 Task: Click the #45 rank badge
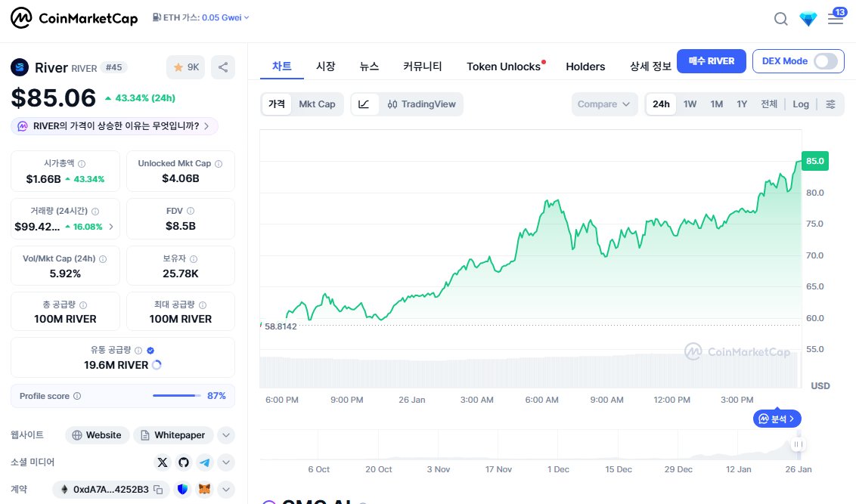[x=113, y=67]
